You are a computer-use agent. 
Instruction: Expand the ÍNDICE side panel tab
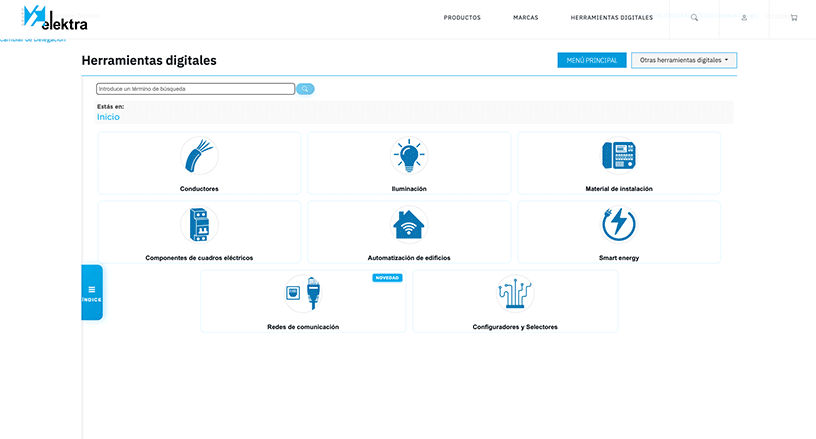tap(92, 293)
